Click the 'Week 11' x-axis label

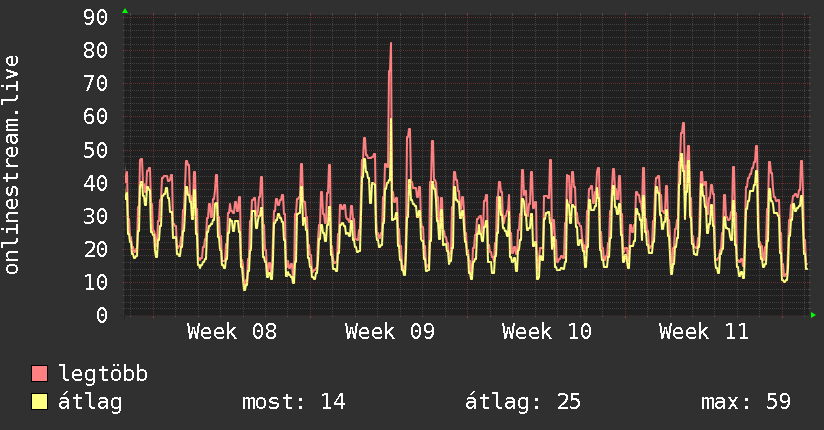(x=704, y=332)
